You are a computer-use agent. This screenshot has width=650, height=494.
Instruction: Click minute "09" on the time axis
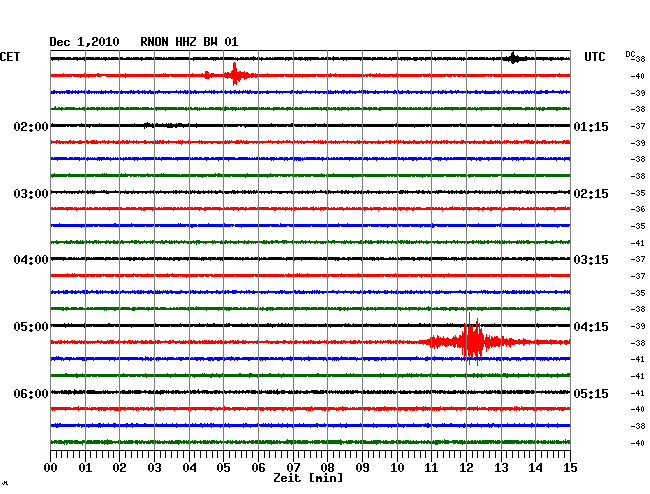pyautogui.click(x=362, y=468)
